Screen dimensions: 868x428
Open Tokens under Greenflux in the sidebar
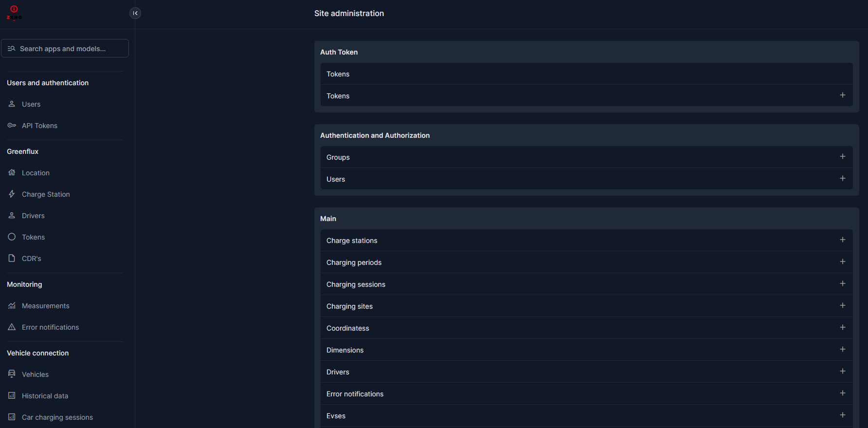tap(33, 237)
